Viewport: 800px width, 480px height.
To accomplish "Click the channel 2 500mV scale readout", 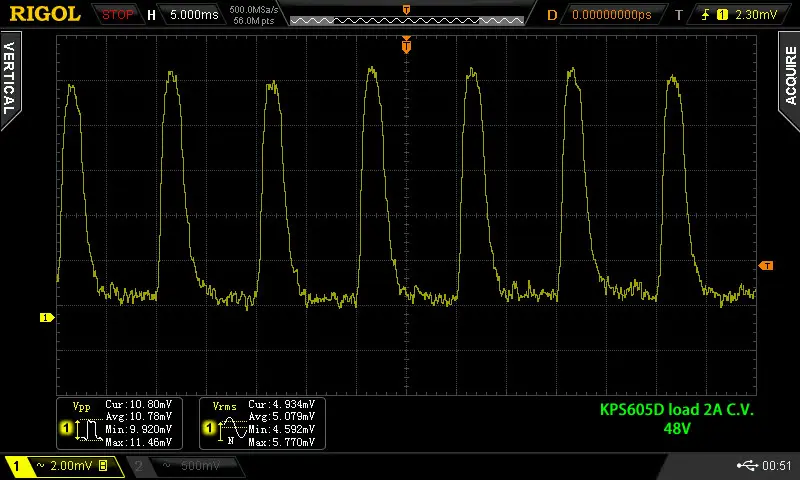I will coord(200,466).
